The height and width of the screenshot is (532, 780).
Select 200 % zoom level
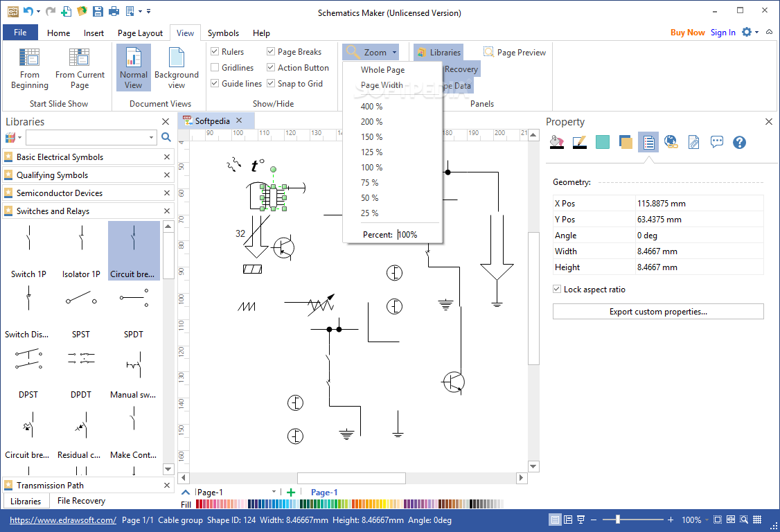click(x=371, y=121)
